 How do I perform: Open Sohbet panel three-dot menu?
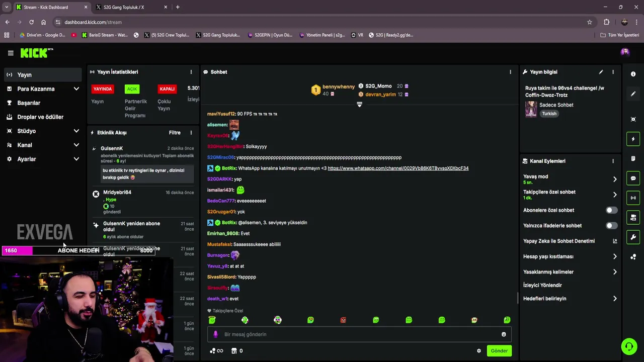tap(510, 72)
